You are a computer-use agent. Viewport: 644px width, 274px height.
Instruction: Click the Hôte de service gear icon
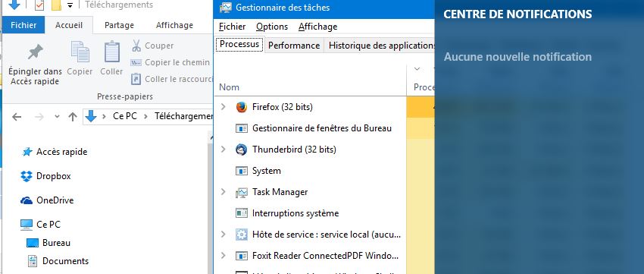click(242, 235)
